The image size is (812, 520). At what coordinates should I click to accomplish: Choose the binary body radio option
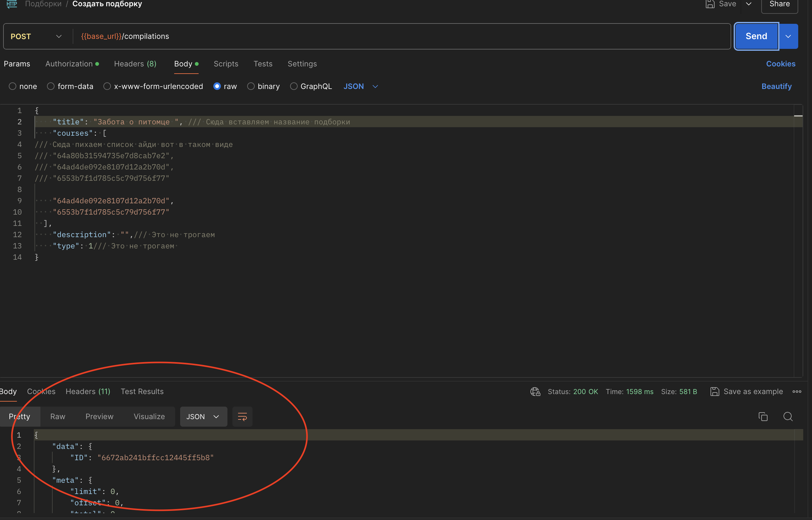coord(251,86)
